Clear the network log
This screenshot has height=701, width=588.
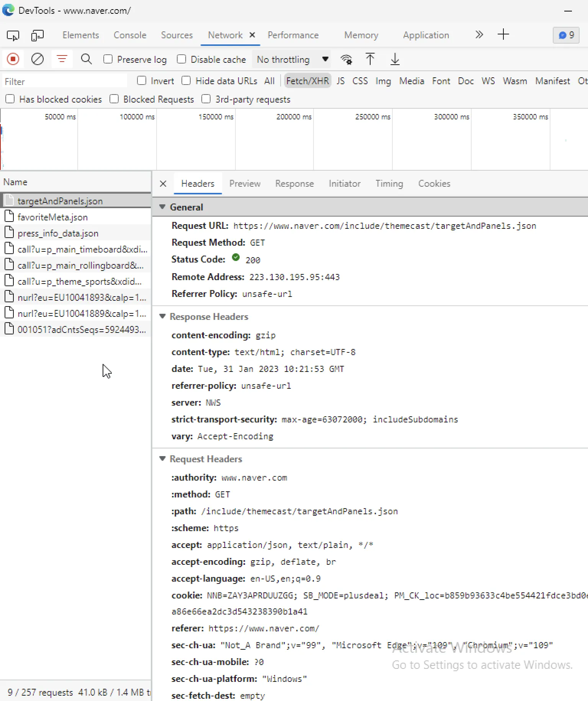[38, 59]
